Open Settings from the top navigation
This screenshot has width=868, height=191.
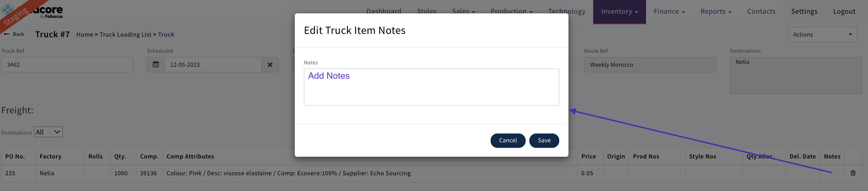[x=804, y=12]
